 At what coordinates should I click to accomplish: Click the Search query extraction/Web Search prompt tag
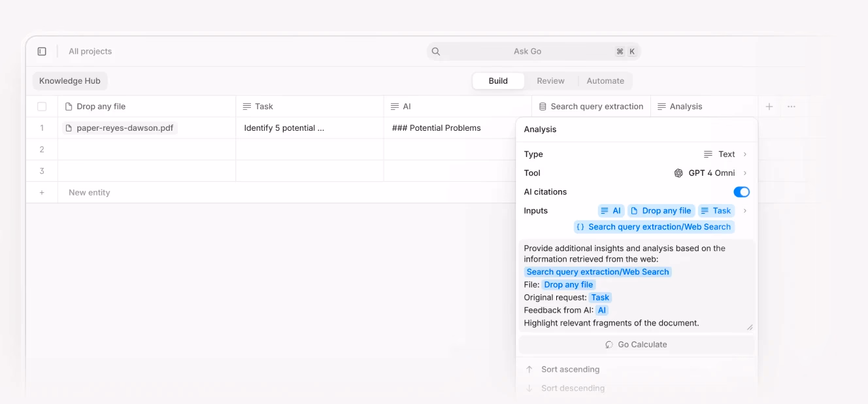597,272
